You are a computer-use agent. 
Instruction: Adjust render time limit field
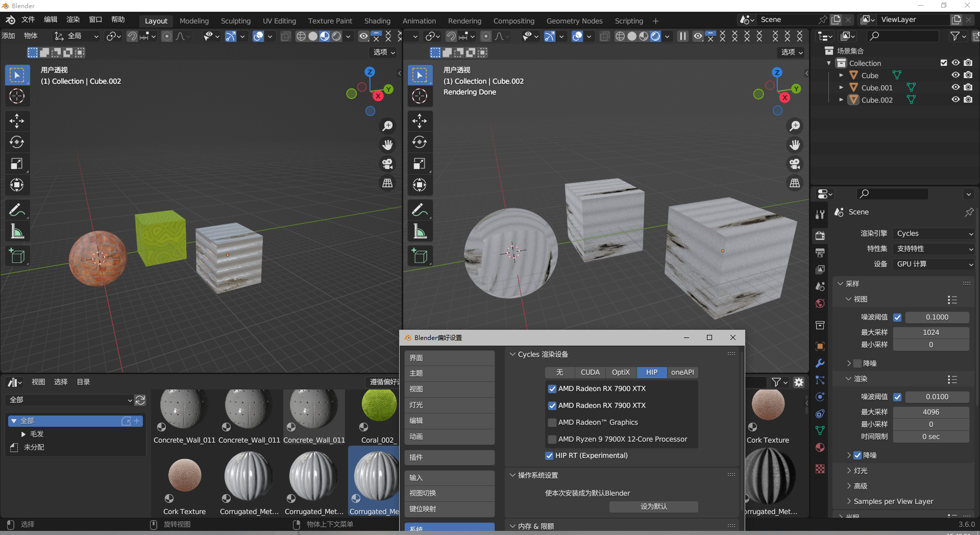931,436
